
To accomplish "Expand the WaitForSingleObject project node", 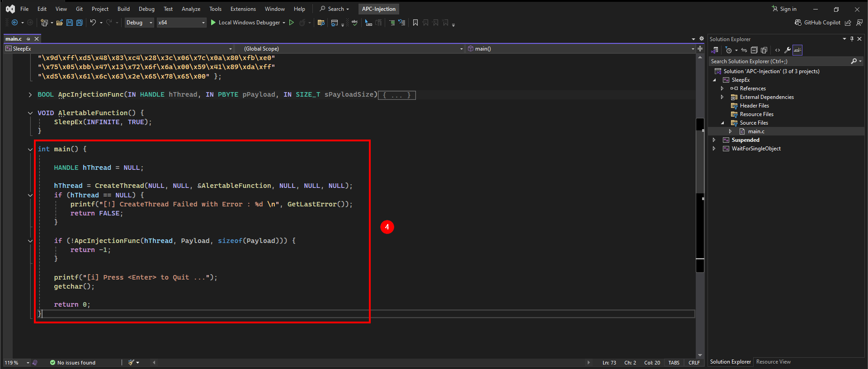I will tap(714, 149).
